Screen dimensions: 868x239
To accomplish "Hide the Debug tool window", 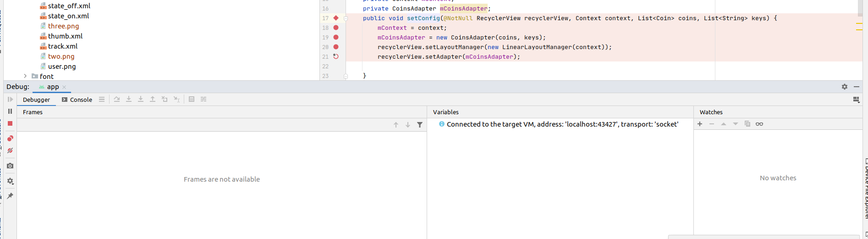I will [857, 87].
